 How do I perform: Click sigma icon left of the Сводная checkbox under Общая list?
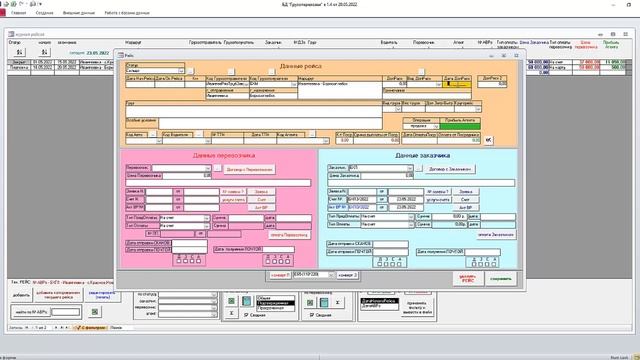(231, 313)
